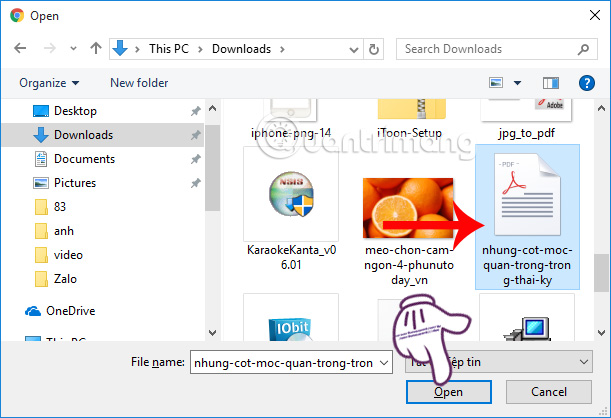Screen dimensions: 611x418
Task: Create a New folder
Action: tap(139, 83)
